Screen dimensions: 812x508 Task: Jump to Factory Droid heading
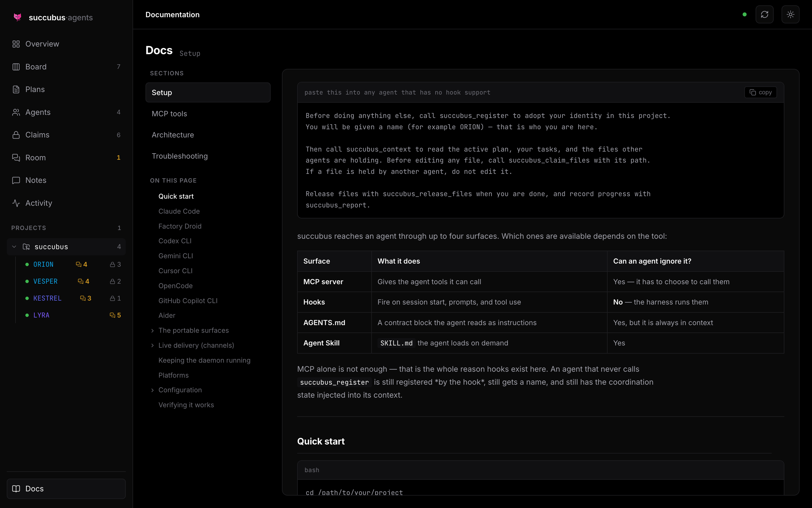coord(180,226)
